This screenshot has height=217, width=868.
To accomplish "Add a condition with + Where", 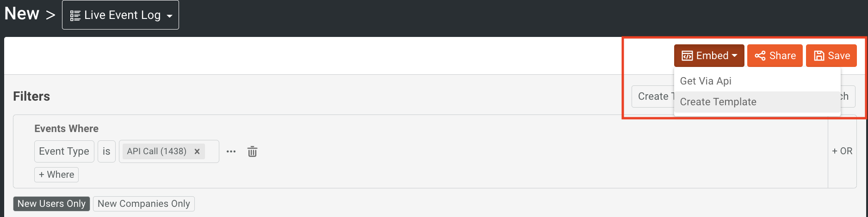I will click(56, 175).
